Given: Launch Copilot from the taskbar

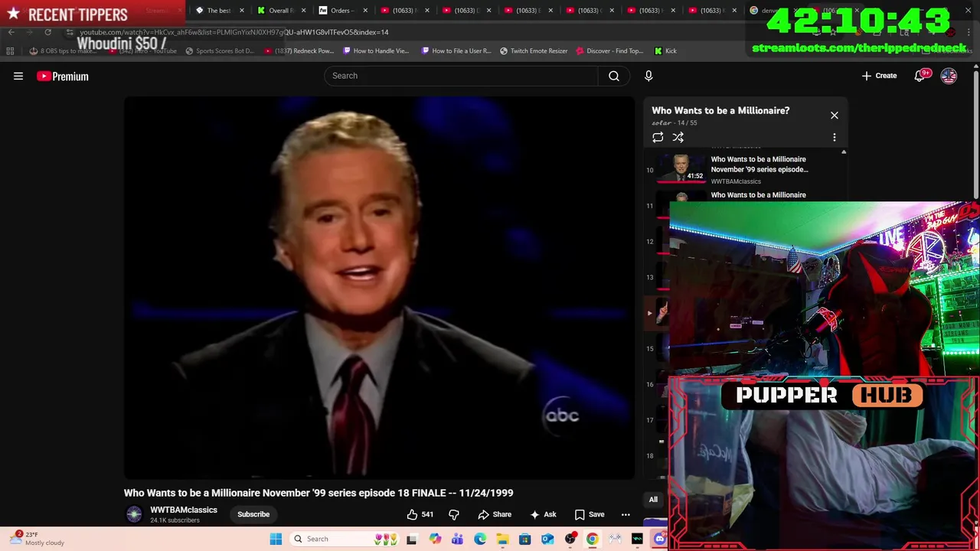Looking at the screenshot, I should pos(435,539).
